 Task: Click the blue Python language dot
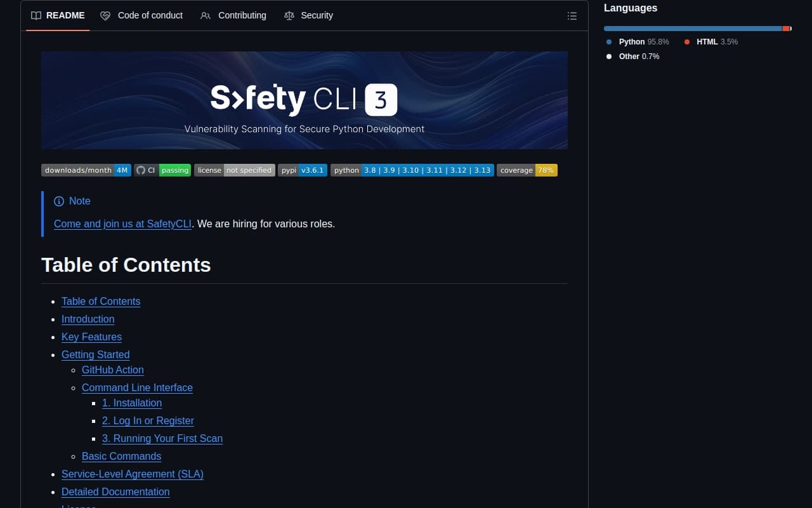click(x=609, y=41)
